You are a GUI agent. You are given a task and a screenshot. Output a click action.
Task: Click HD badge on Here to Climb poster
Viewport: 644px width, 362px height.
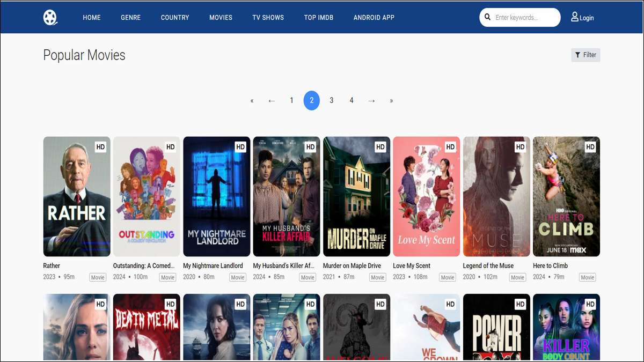coord(590,146)
